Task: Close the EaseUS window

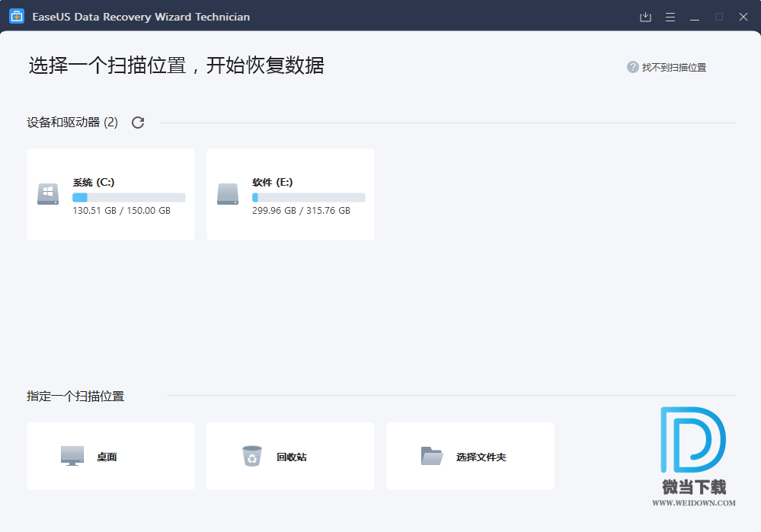Action: click(x=743, y=17)
